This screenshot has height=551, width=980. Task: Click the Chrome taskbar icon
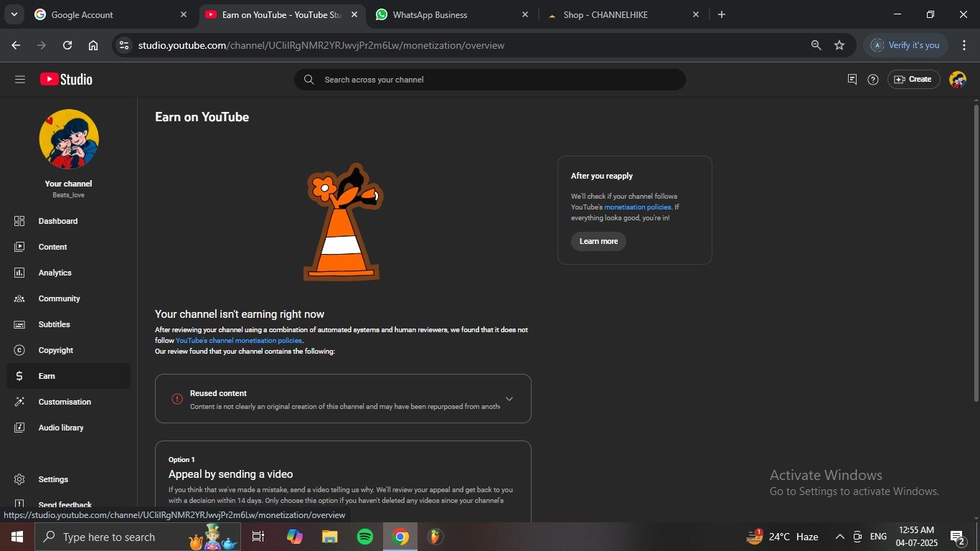tap(400, 537)
